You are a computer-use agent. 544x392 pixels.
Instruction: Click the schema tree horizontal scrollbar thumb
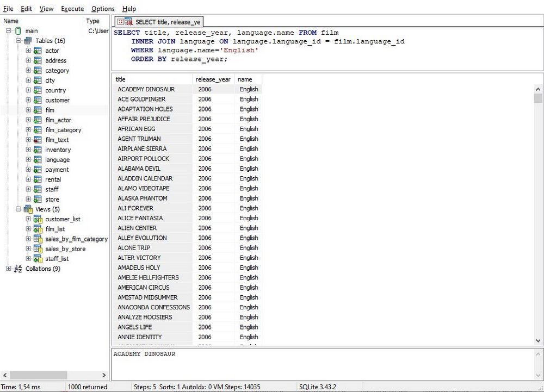(38, 375)
